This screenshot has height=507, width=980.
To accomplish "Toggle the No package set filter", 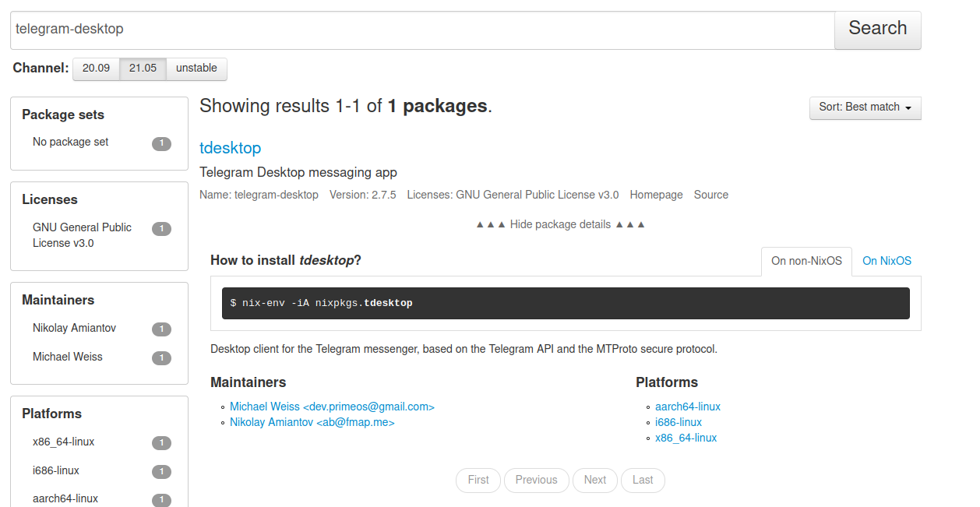I will click(70, 142).
